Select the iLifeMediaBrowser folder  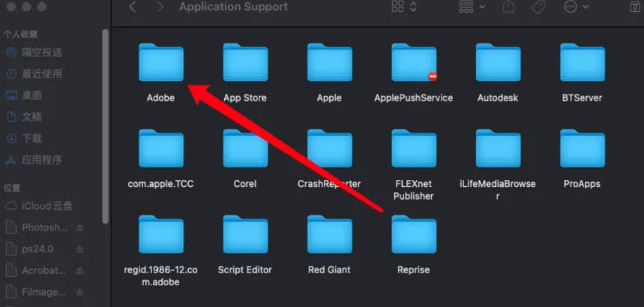coord(499,149)
